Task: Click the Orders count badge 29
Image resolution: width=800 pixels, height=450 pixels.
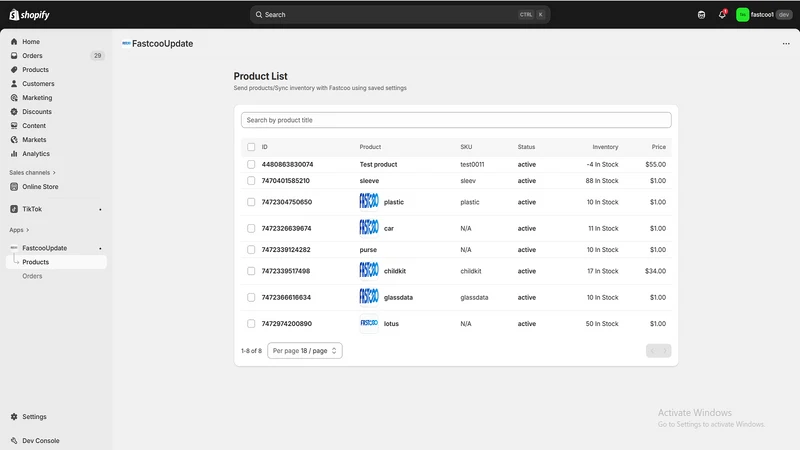Action: click(97, 56)
